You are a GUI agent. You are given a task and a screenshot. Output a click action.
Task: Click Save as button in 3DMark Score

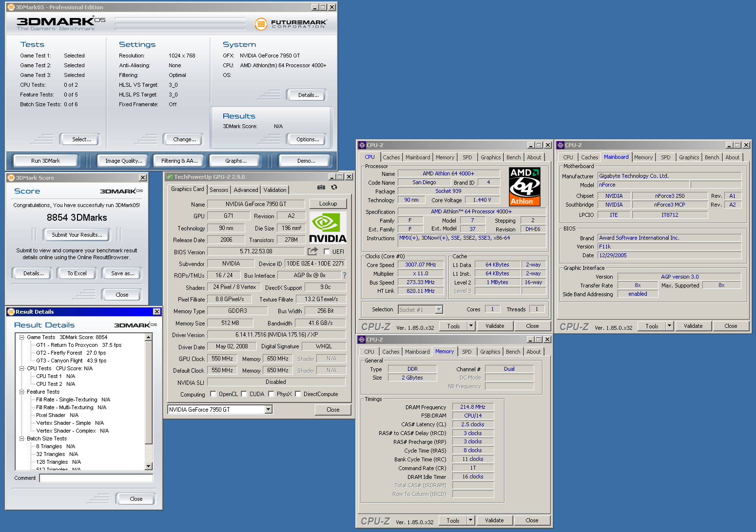[123, 273]
